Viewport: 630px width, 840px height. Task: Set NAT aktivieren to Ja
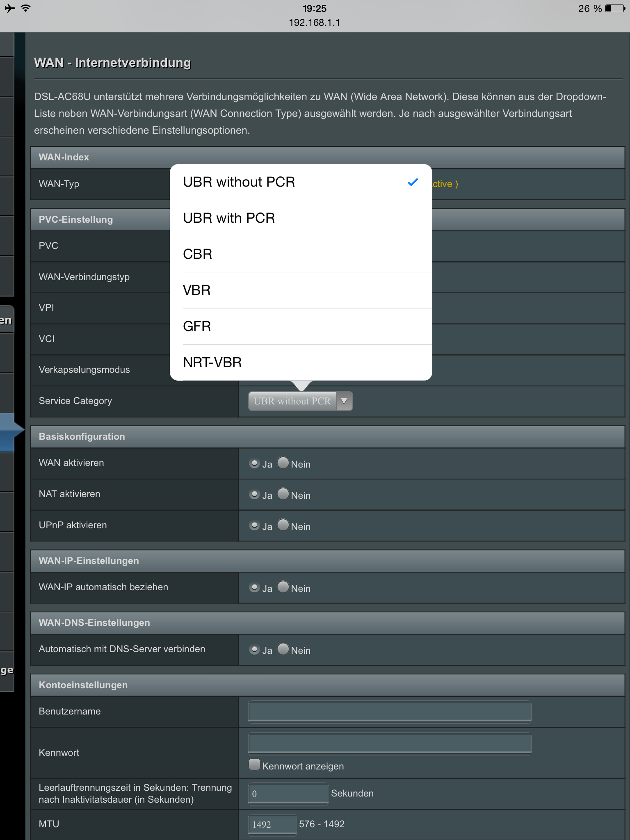(x=254, y=495)
